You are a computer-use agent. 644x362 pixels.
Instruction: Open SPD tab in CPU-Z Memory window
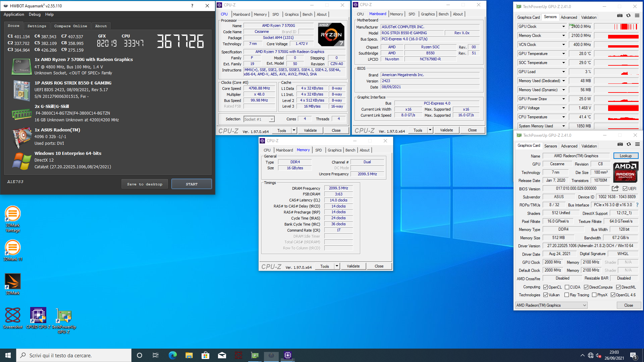point(318,150)
